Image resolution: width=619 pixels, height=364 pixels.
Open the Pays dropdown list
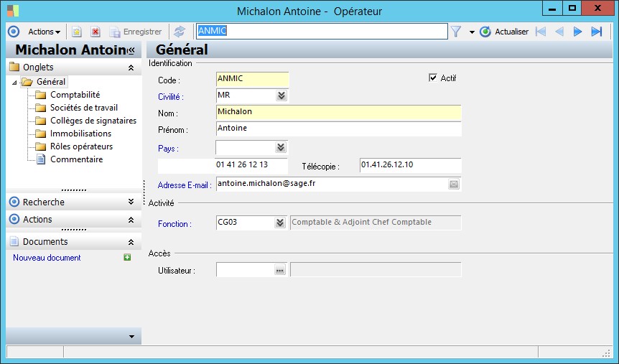tap(281, 147)
